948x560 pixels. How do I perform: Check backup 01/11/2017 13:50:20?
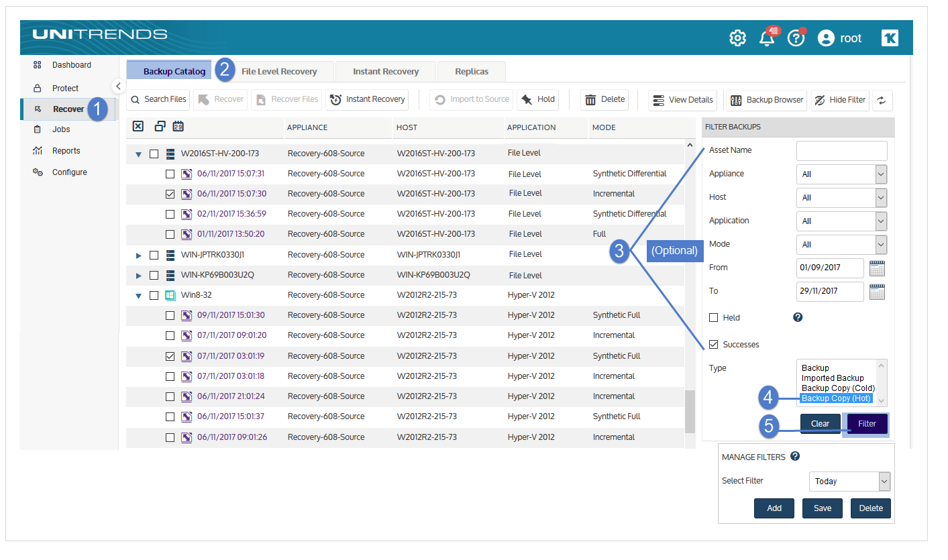(x=170, y=234)
